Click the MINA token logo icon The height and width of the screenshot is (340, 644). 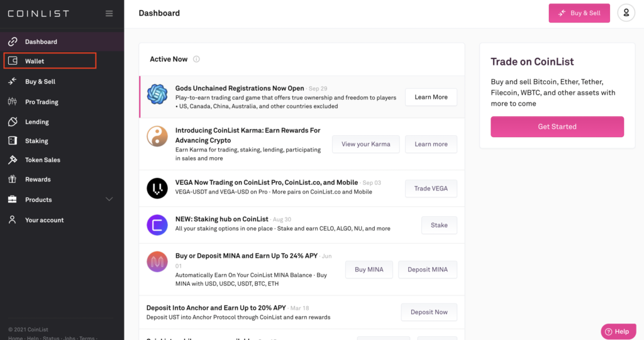(x=157, y=261)
